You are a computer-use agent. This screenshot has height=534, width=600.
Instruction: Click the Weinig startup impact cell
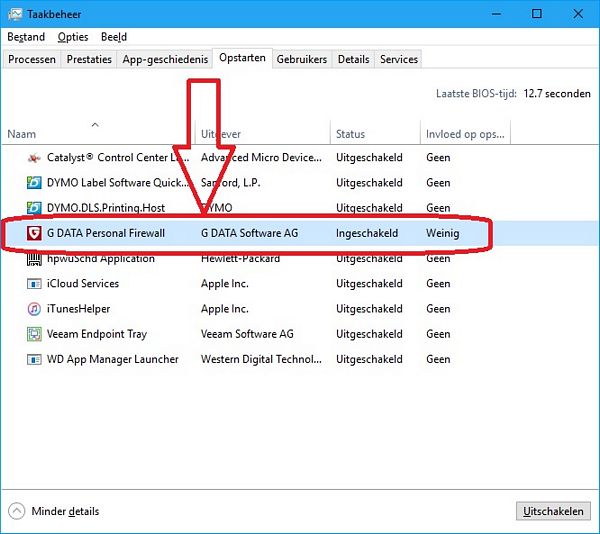tap(442, 233)
